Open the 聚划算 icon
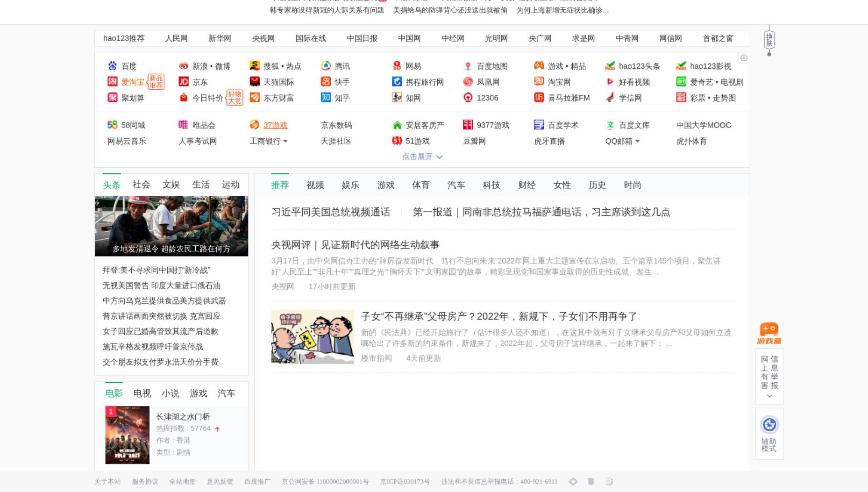 point(112,97)
